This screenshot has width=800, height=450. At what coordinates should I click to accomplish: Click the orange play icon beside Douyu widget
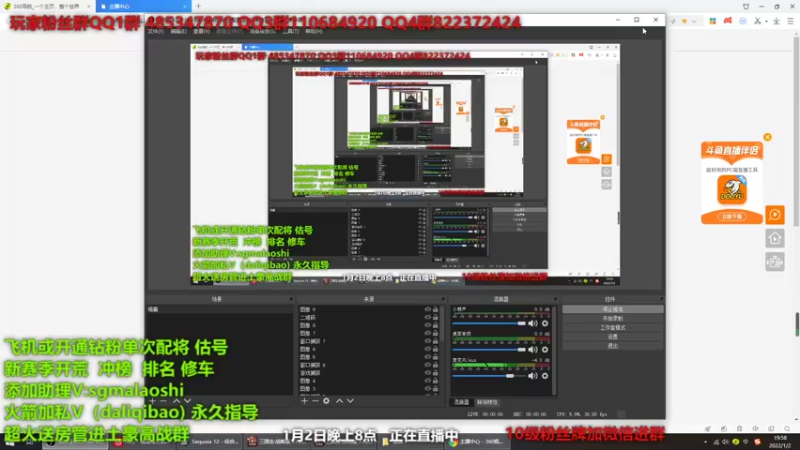coord(774,215)
